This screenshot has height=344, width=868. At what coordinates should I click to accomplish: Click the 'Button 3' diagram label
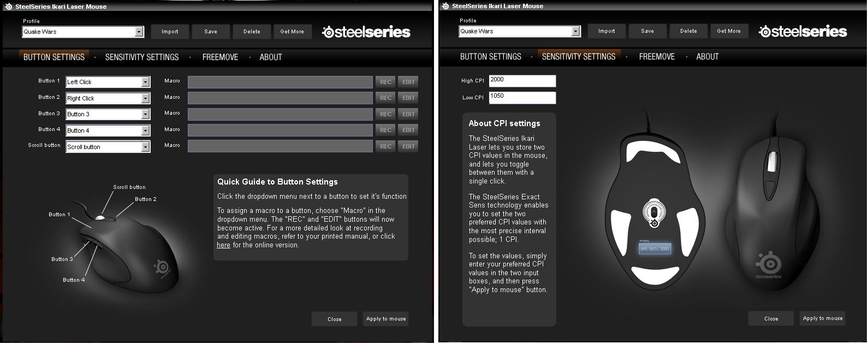(x=62, y=259)
